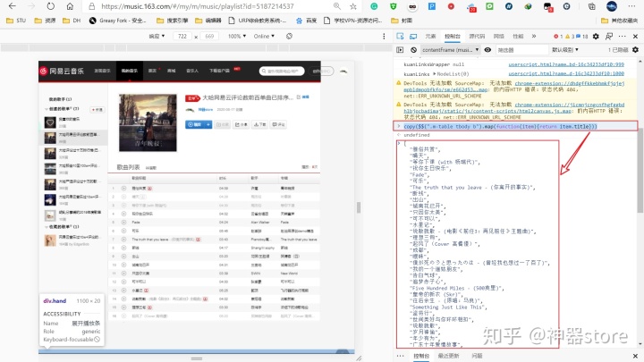
Task: Open the browser profile avatar
Action: (x=612, y=6)
